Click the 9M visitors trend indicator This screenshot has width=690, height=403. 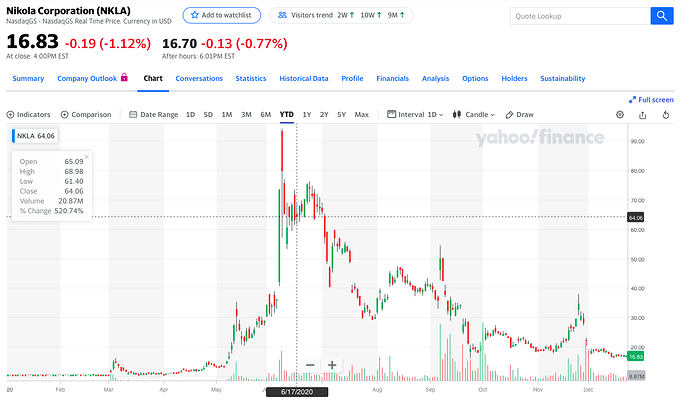tap(396, 15)
